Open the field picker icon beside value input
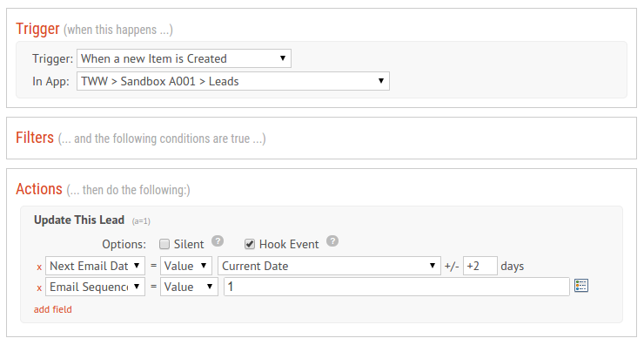This screenshot has width=644, height=345. coord(581,286)
